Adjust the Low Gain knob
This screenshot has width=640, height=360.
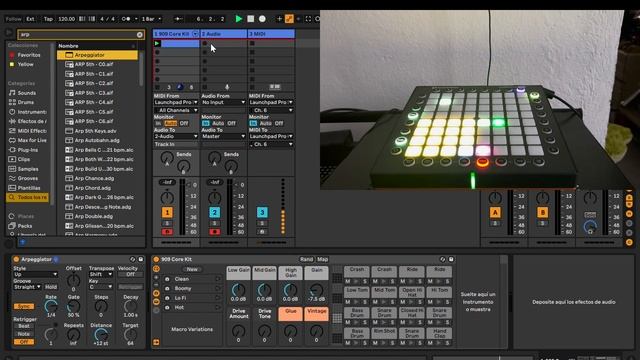(x=238, y=290)
